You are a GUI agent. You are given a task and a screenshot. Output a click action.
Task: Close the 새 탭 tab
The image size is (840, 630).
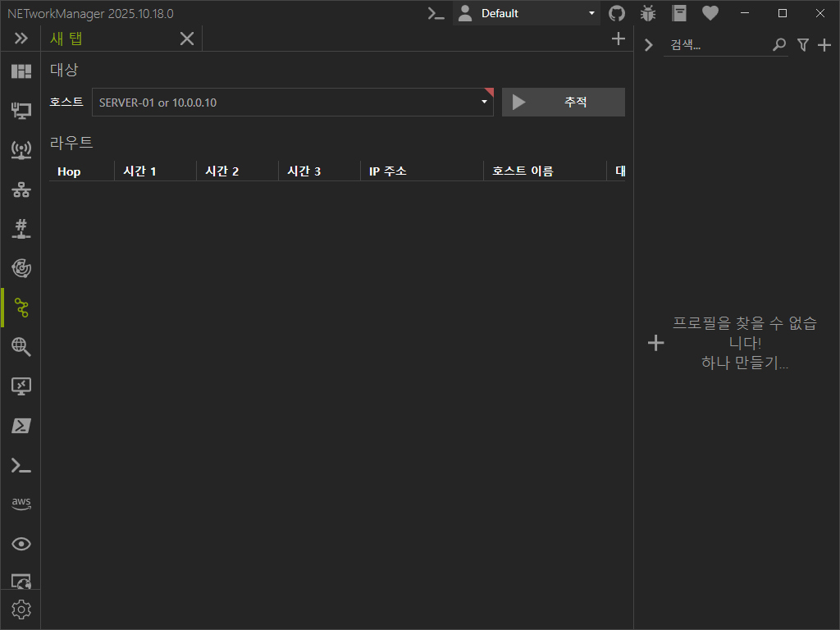pyautogui.click(x=187, y=39)
